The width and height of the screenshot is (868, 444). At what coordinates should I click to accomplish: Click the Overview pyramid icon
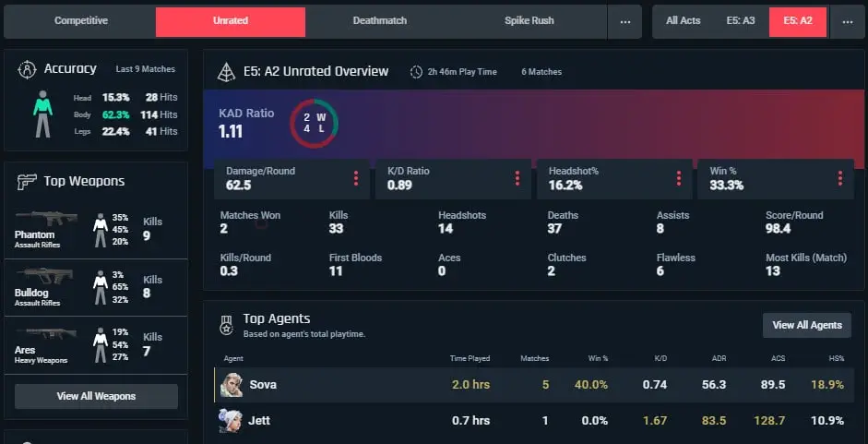(x=226, y=72)
